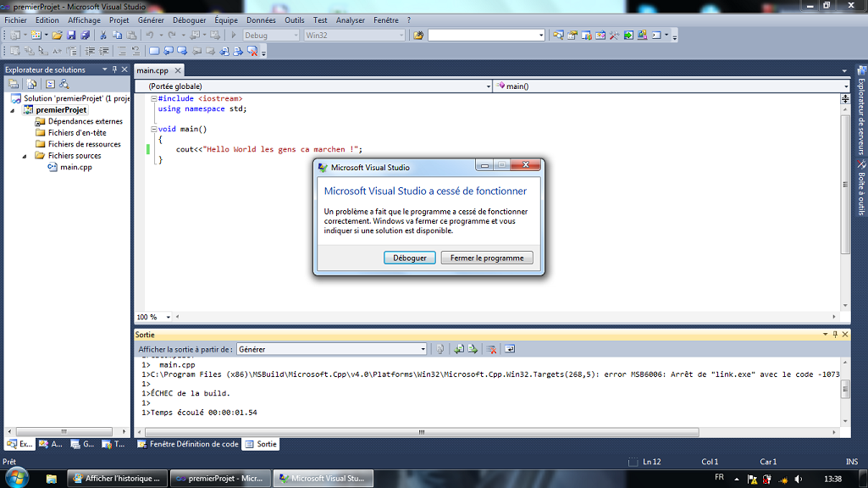
Task: Clear all output with the red X icon
Action: (x=490, y=349)
